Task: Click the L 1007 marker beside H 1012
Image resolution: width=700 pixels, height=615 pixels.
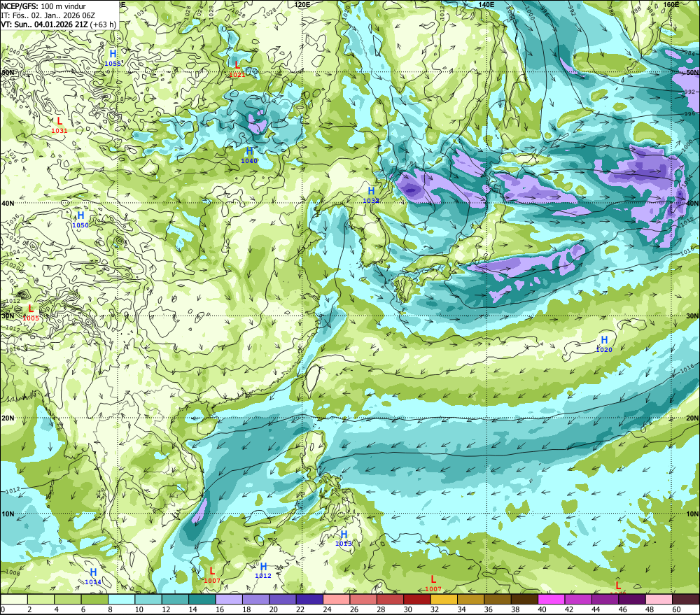Action: point(212,575)
